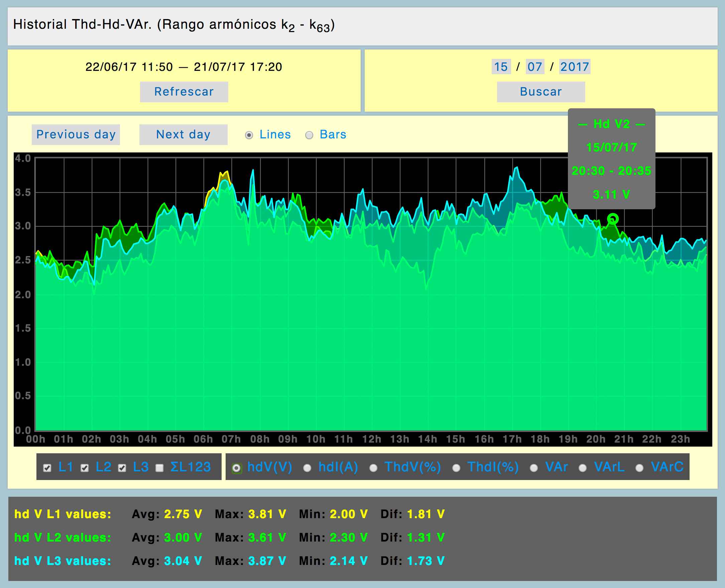The height and width of the screenshot is (588, 725).
Task: Click the 3.0 value on voltage axis
Action: pyautogui.click(x=23, y=226)
